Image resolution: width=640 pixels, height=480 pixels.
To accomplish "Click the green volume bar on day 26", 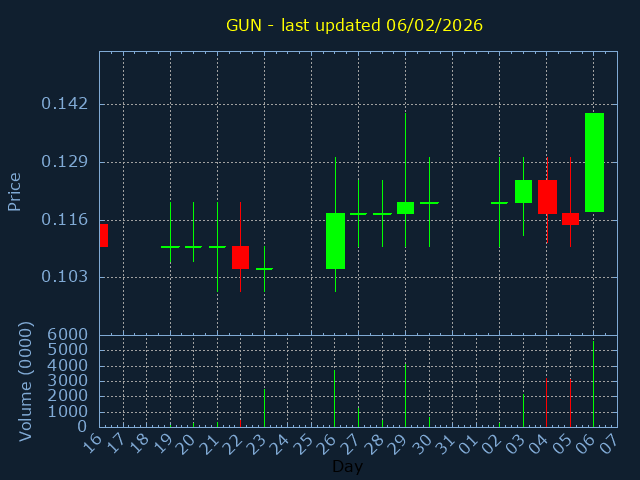I will (335, 398).
